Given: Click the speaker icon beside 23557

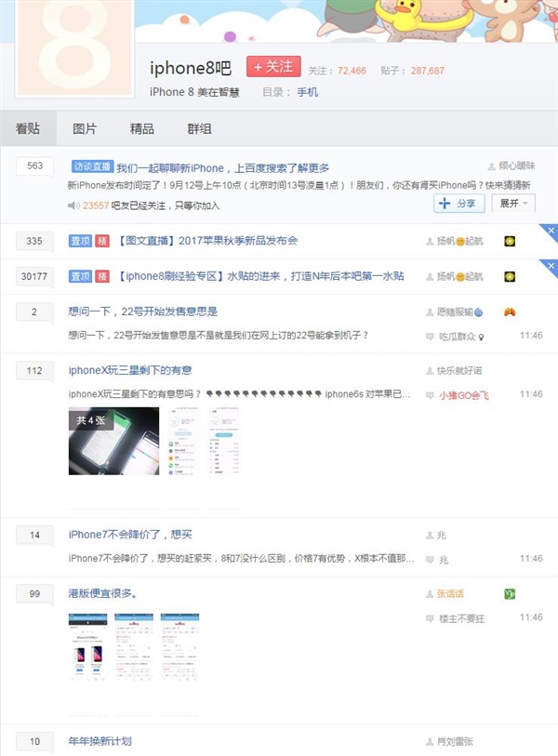Looking at the screenshot, I should coord(73,206).
